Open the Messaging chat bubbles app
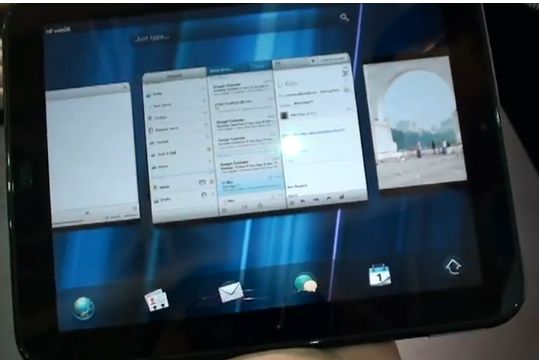Screen dimensions: 539x360 306,283
